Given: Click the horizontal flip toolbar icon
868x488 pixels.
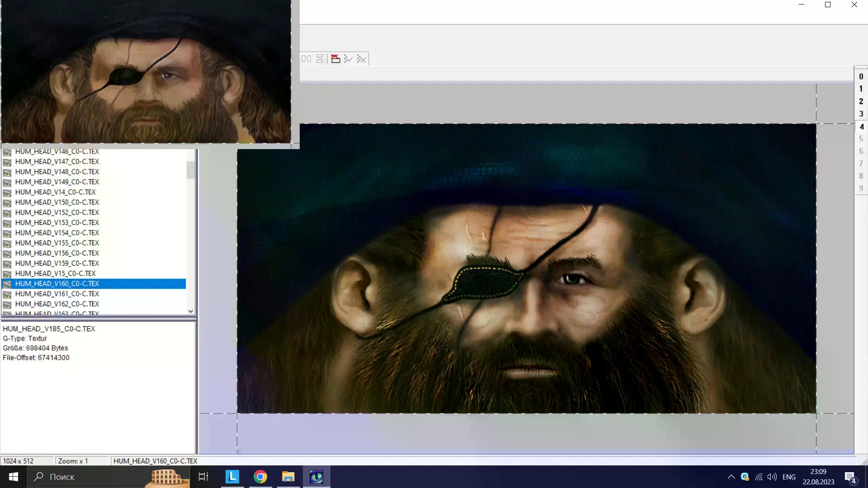Looking at the screenshot, I should [x=306, y=59].
